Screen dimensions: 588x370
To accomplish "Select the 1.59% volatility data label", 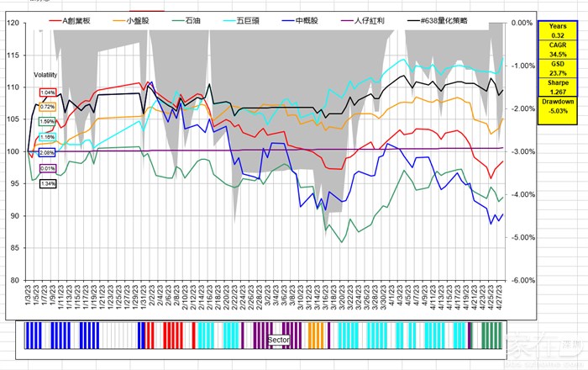I will tap(48, 122).
